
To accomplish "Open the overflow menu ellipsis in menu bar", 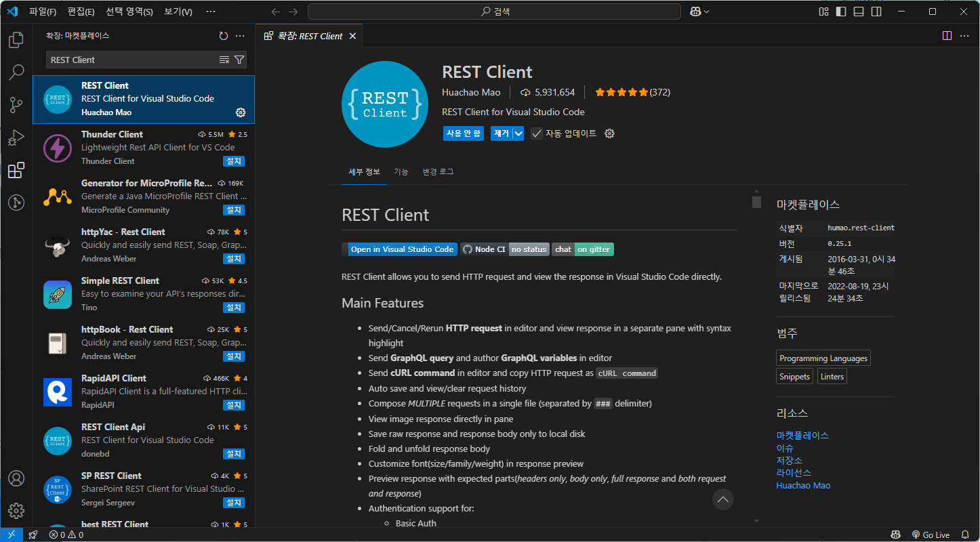I will click(211, 12).
